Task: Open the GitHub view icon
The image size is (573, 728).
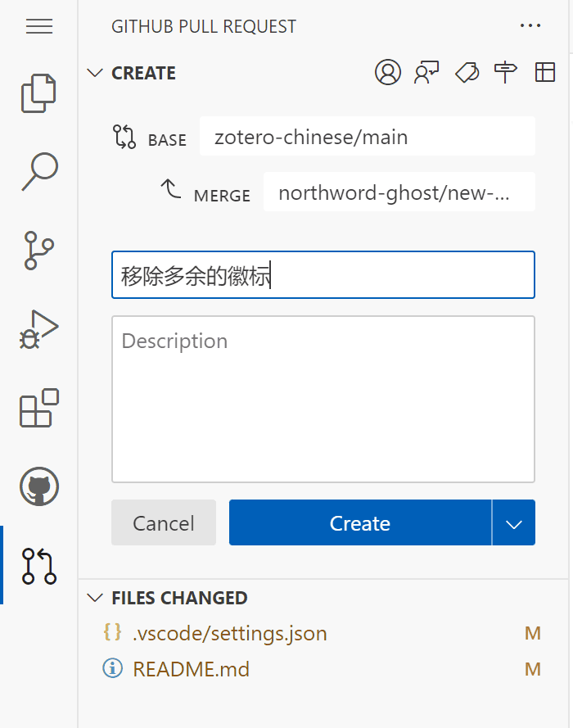Action: pos(38,487)
